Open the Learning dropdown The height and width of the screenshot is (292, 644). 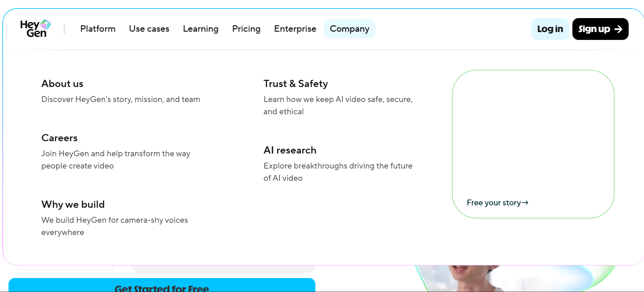(x=200, y=29)
